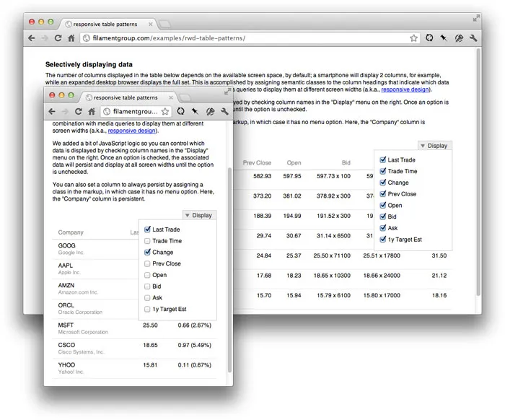The height and width of the screenshot is (420, 505).
Task: Enable the Prev Close option in the front window
Action: 148,264
